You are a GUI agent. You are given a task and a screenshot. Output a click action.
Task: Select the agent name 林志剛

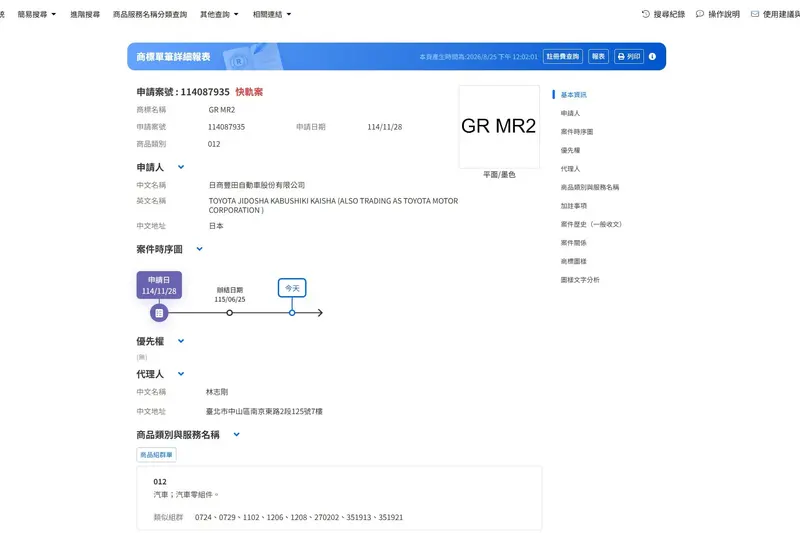coord(217,392)
